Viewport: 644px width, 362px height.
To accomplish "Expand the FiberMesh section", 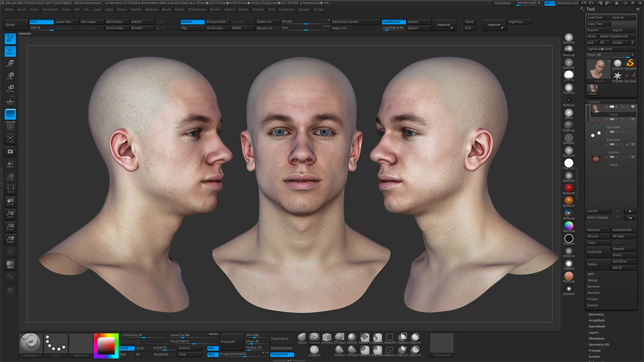I will click(x=595, y=338).
